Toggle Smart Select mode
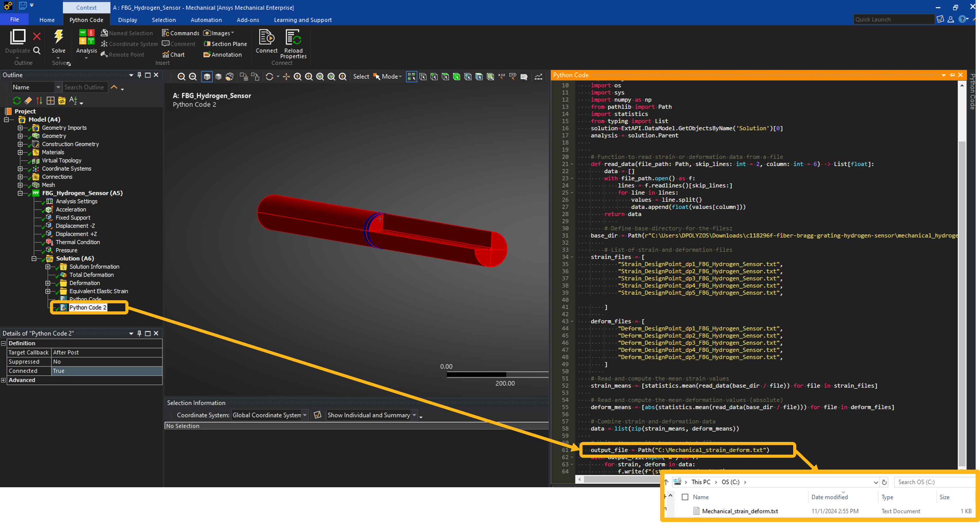 (x=411, y=76)
